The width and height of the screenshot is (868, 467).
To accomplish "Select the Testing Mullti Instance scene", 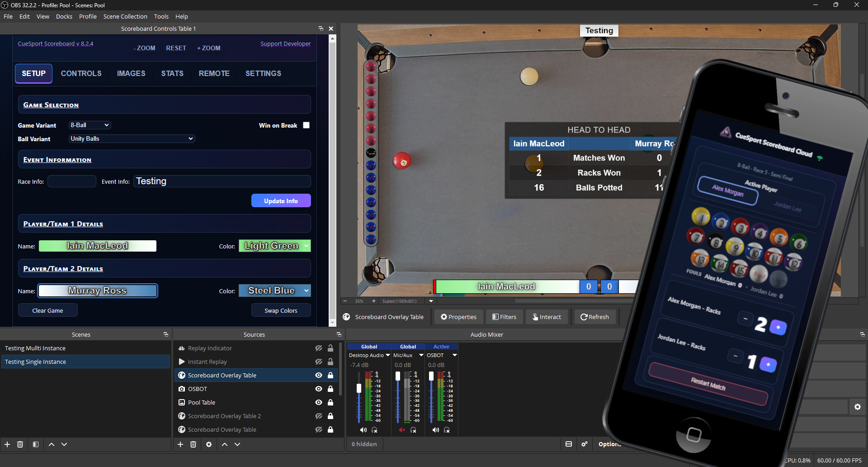I will (x=85, y=348).
